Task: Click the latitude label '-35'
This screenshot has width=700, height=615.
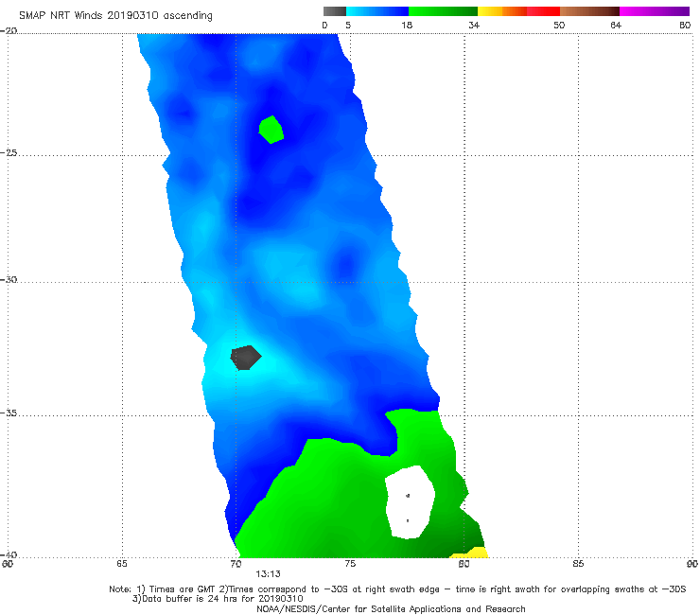Action: [x=9, y=413]
